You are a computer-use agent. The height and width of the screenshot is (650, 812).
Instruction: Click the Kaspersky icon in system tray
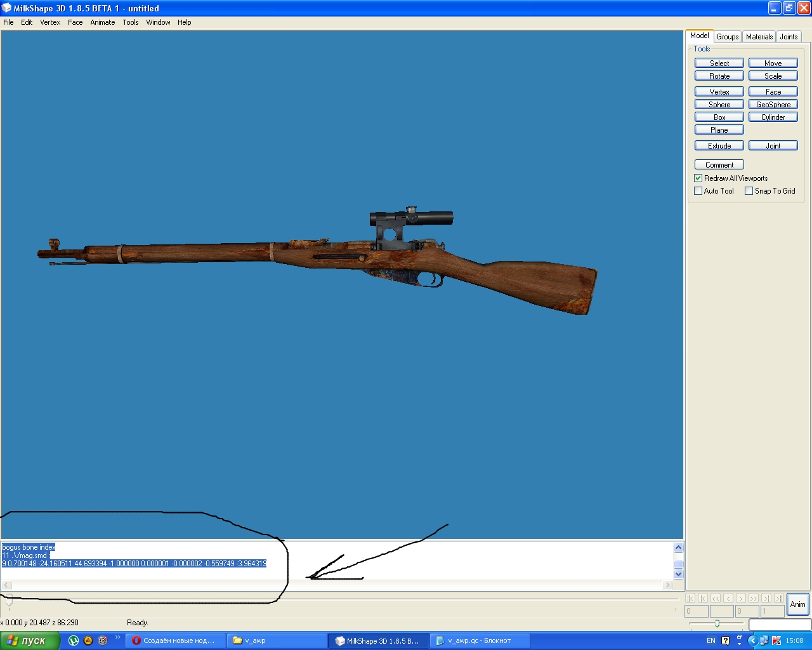pos(776,640)
